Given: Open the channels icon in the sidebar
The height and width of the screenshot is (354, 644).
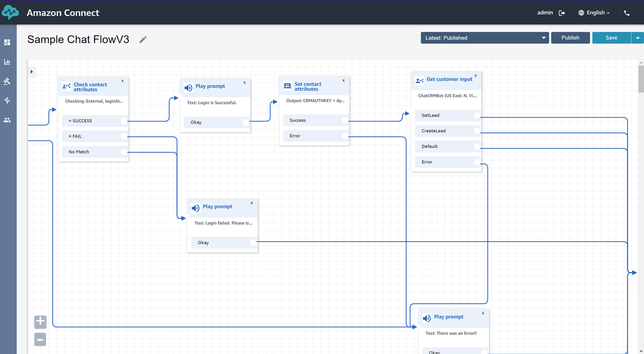Looking at the screenshot, I should 7,100.
